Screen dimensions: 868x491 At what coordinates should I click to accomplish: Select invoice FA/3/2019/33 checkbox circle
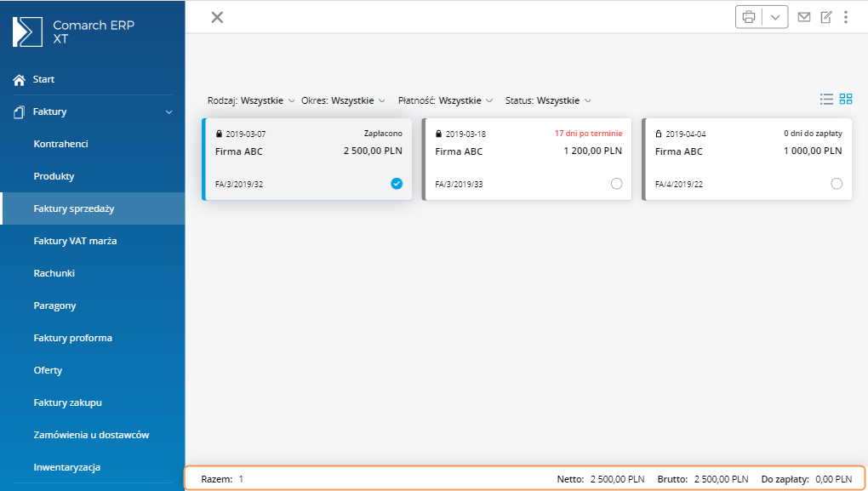(617, 184)
